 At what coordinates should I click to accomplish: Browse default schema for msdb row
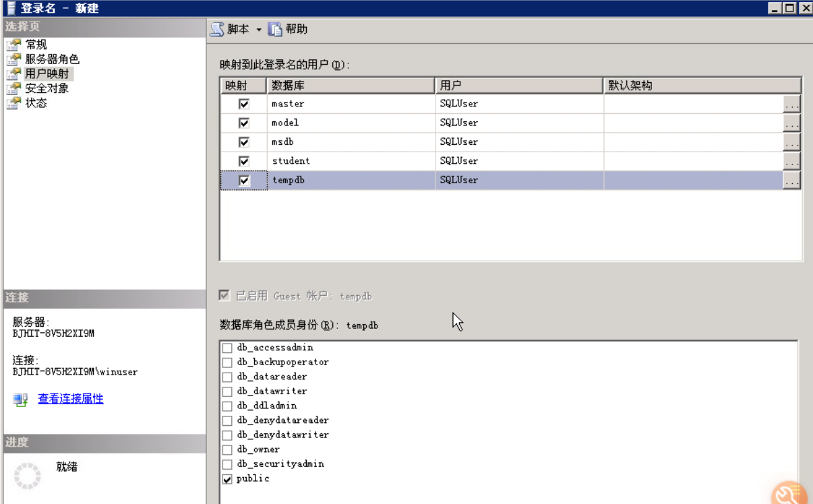point(791,142)
